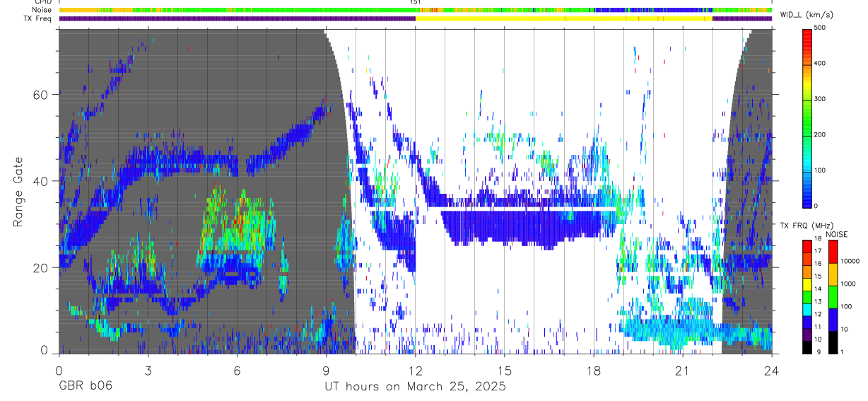Click the range gate 40 tick label
The image size is (868, 401).
tap(40, 181)
